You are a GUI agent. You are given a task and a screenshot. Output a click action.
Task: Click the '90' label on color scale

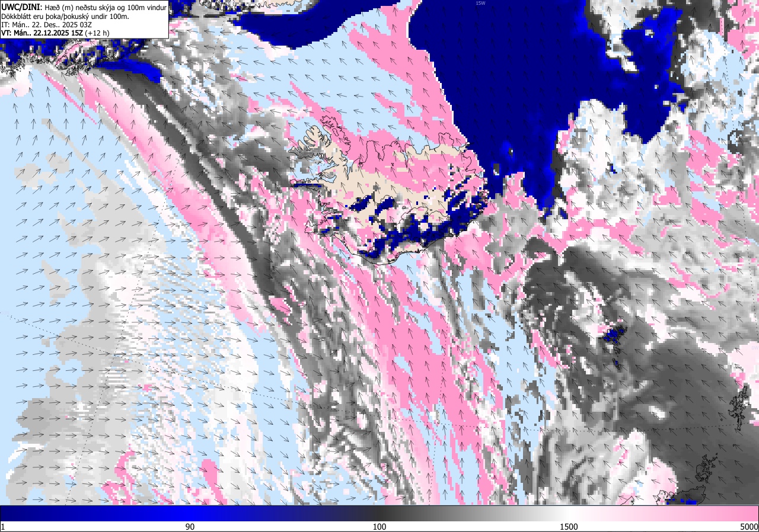tap(190, 527)
